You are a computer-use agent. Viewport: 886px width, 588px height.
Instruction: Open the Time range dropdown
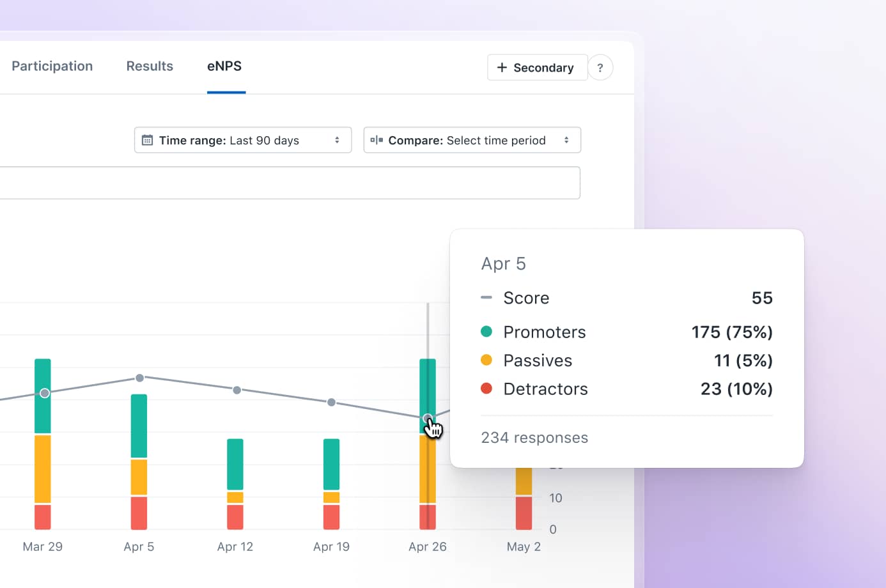tap(243, 140)
